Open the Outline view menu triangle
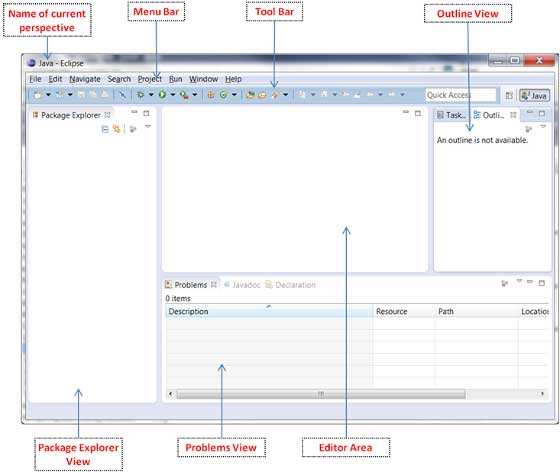Image resolution: width=560 pixels, height=472 pixels. coord(543,126)
